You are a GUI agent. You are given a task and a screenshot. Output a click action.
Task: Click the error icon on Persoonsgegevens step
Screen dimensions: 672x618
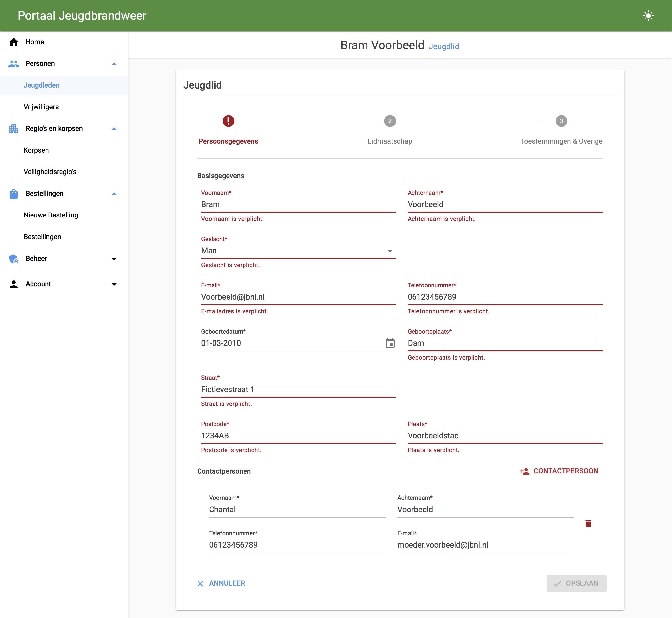228,121
